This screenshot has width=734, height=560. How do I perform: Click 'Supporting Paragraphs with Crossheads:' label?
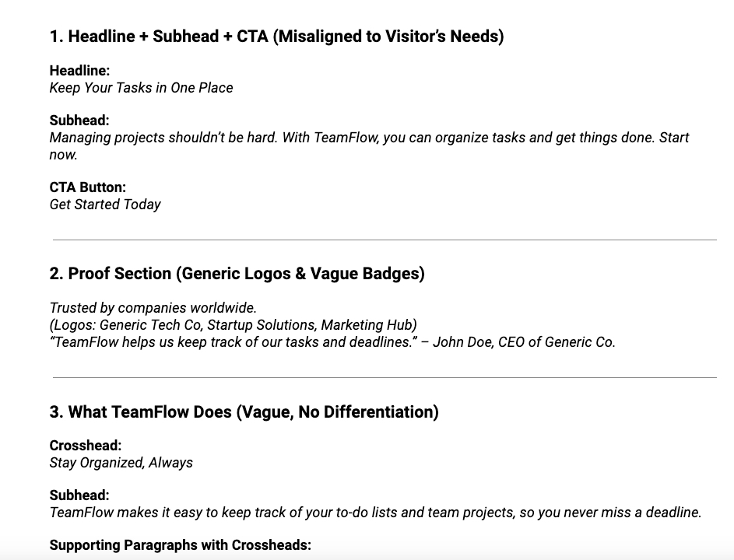coord(180,545)
